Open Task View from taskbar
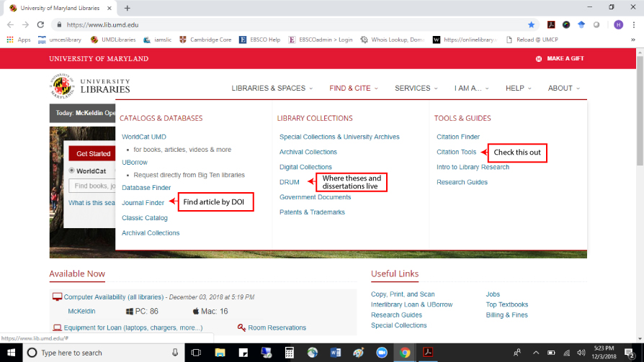The width and height of the screenshot is (644, 362). click(196, 353)
